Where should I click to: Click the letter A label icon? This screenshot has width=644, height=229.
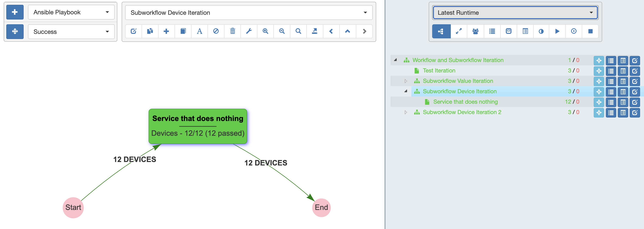(199, 31)
